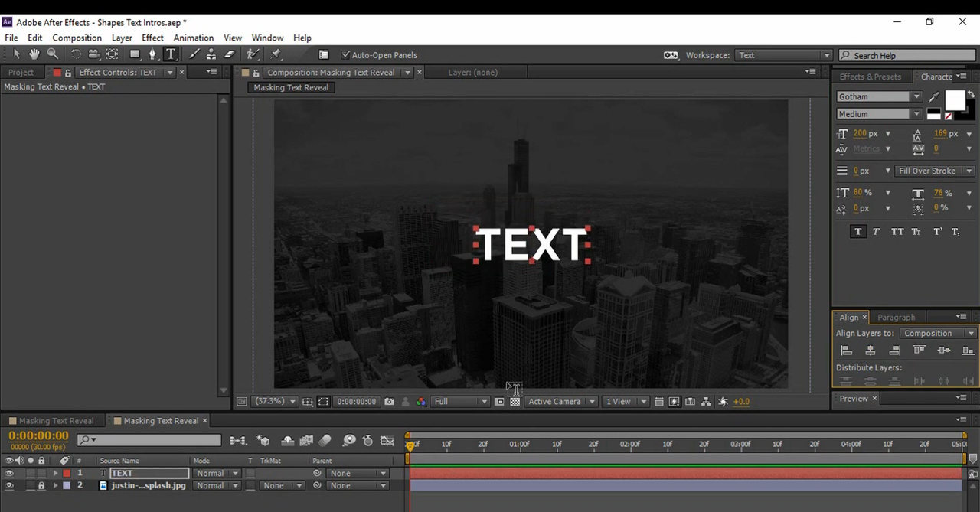
Task: Click the white fill color swatch
Action: pos(955,100)
